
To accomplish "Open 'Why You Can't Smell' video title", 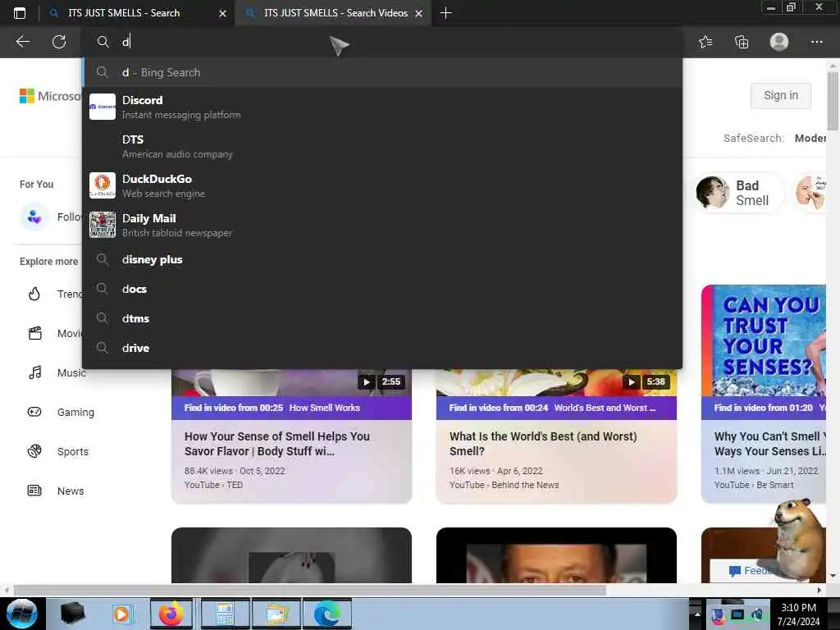I will (x=769, y=444).
